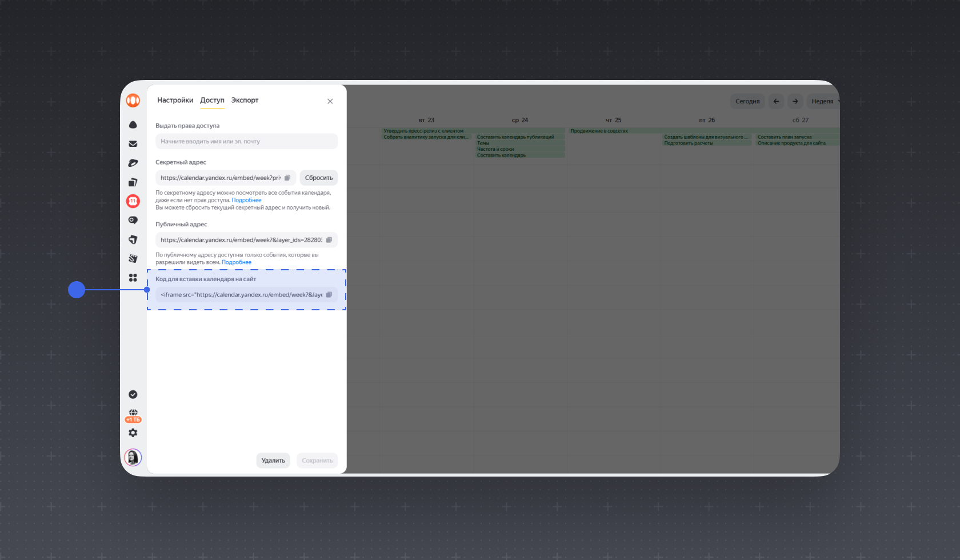Copy the secret address link

[287, 178]
